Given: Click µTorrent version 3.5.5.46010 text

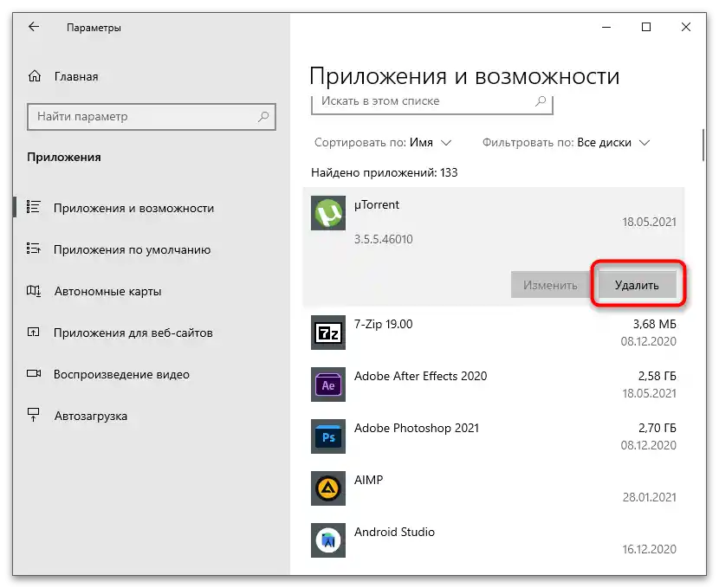Looking at the screenshot, I should pos(384,239).
